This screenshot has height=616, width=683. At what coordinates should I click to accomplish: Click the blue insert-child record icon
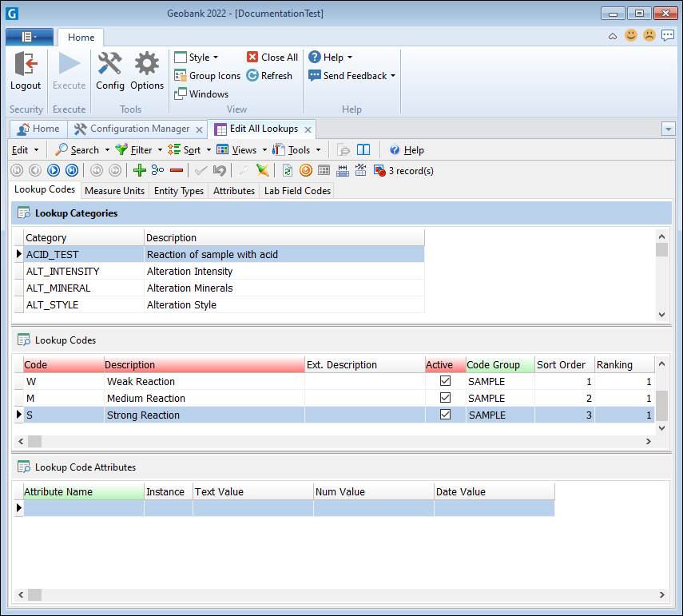tap(157, 170)
